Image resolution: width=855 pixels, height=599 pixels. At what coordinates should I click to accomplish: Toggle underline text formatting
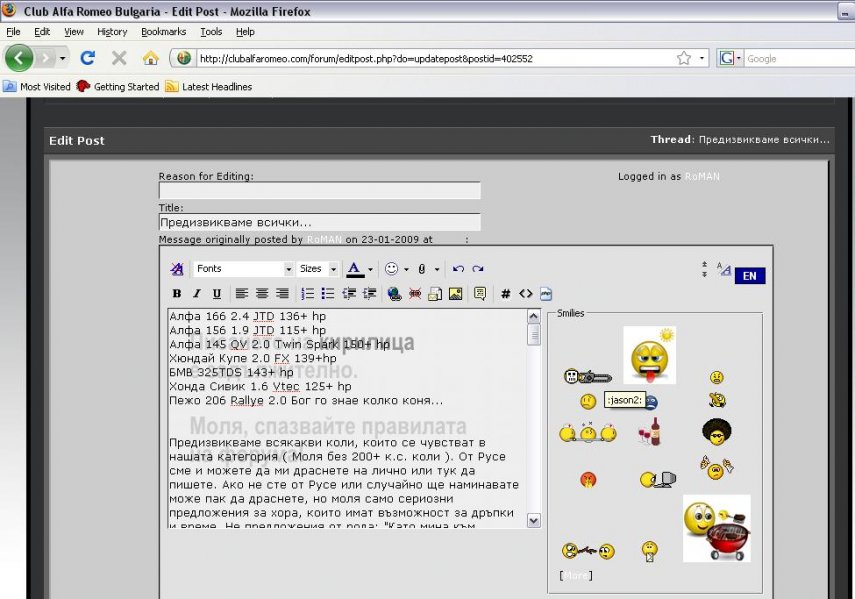coord(215,294)
